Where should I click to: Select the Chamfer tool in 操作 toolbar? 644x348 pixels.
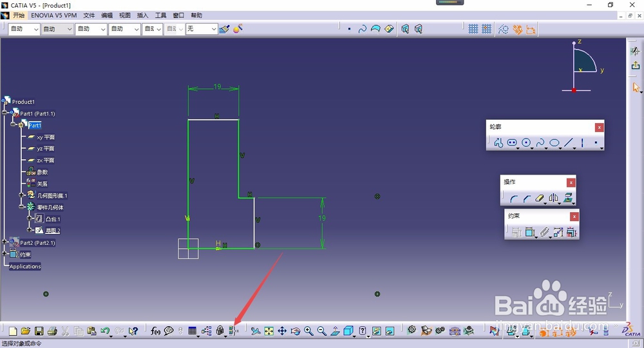point(527,198)
